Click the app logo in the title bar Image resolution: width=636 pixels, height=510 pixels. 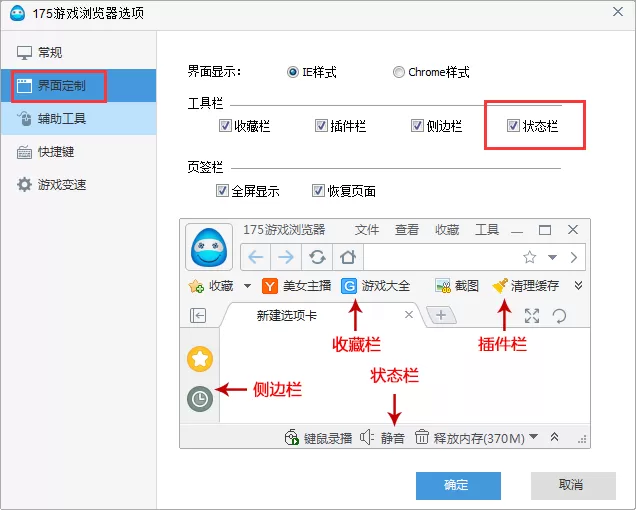tap(17, 13)
